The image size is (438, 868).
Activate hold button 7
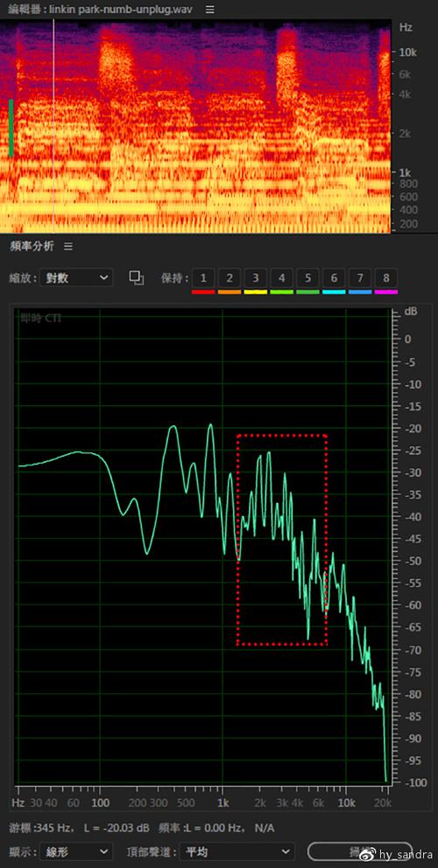coord(360,278)
